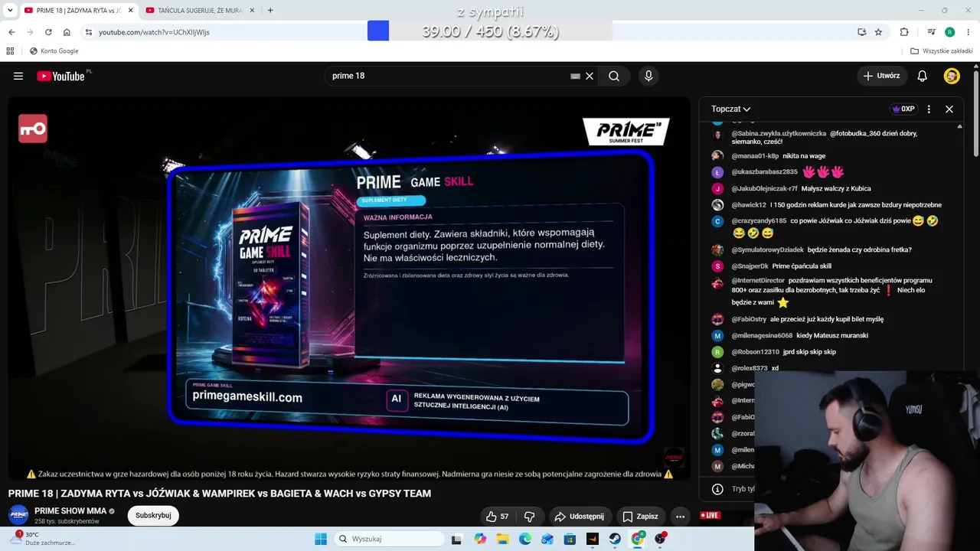Open the Konto Google bookmark

tap(54, 51)
